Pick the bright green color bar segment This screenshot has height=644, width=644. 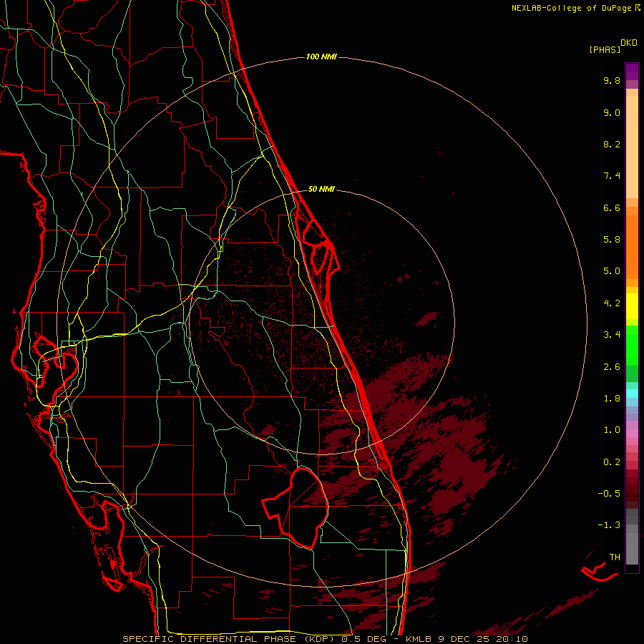tap(632, 346)
